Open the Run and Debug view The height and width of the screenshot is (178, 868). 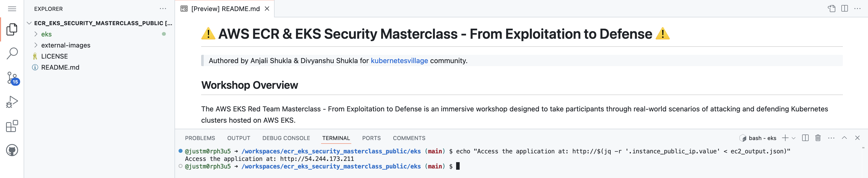click(12, 102)
